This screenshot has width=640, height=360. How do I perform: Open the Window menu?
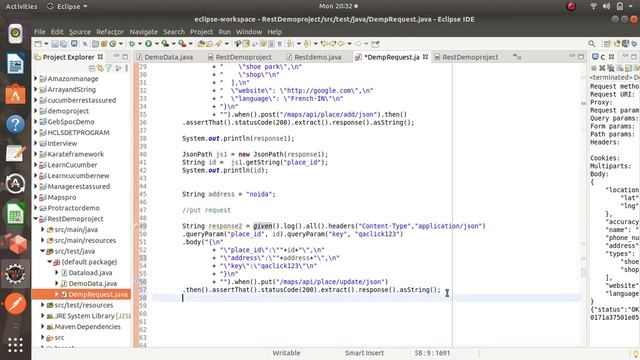249,31
